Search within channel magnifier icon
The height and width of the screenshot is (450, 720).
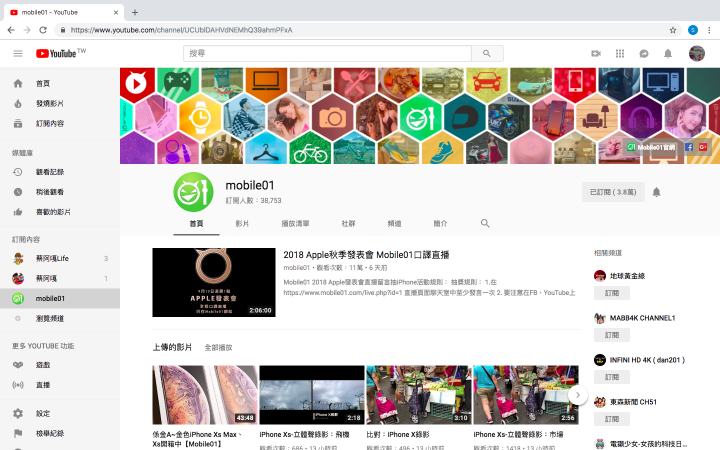tap(485, 223)
